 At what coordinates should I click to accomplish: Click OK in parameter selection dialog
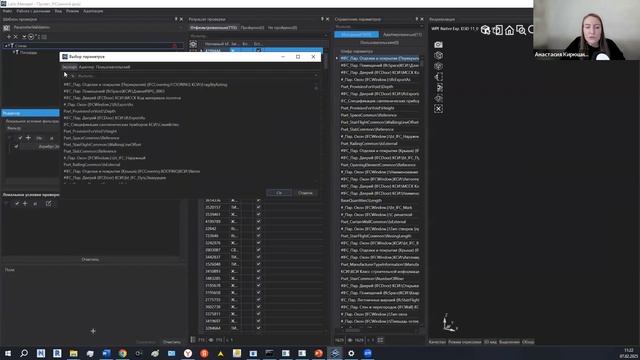279,193
